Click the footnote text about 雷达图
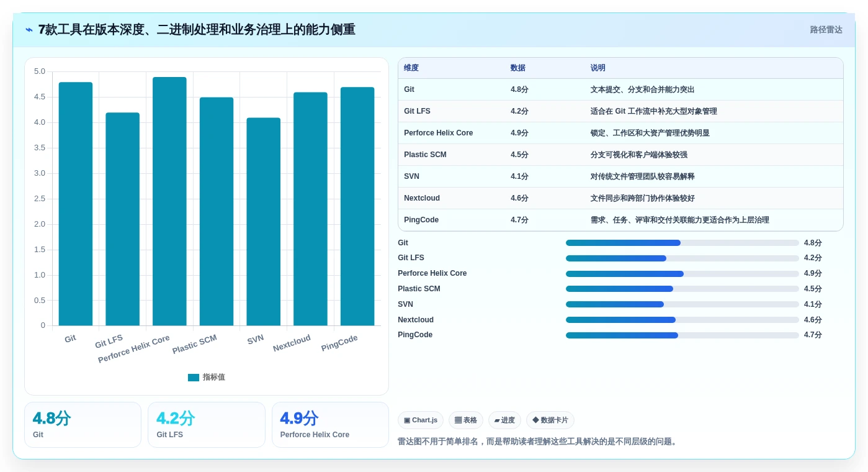The height and width of the screenshot is (472, 868). (x=539, y=442)
